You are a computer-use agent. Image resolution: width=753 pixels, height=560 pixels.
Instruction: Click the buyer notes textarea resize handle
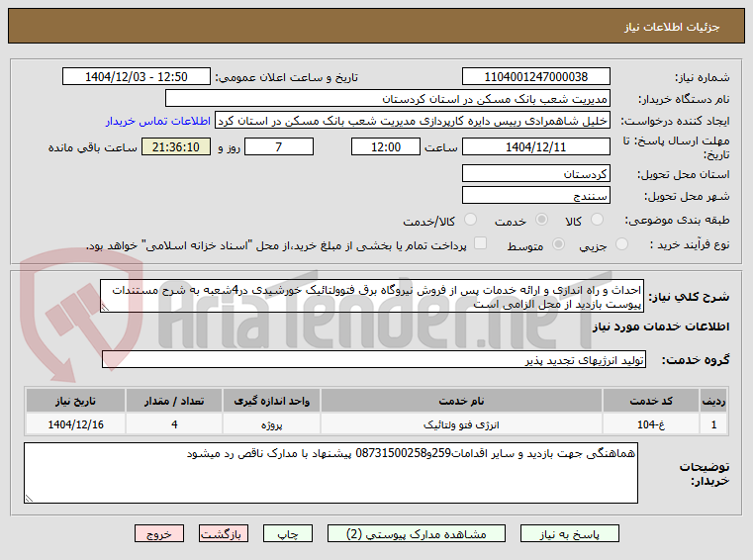[29, 498]
